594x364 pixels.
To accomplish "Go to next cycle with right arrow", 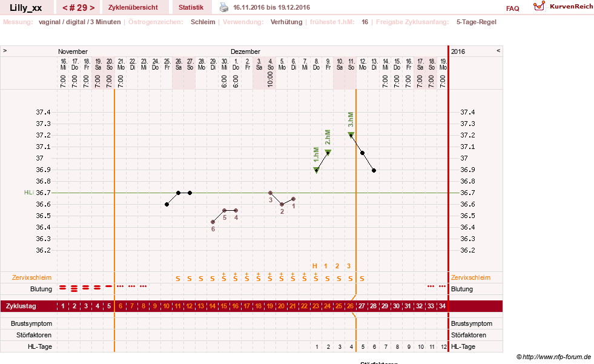I will pyautogui.click(x=92, y=8).
